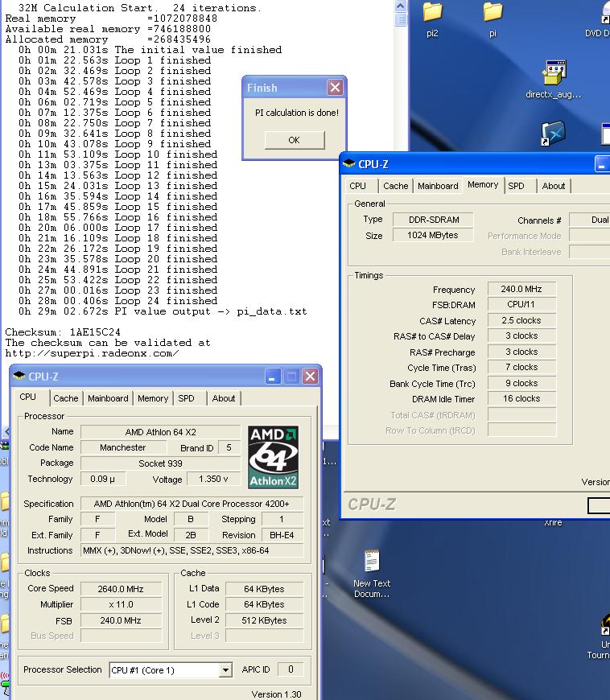Image resolution: width=610 pixels, height=700 pixels.
Task: Minimize the left CPU-Z window
Action: coord(272,377)
